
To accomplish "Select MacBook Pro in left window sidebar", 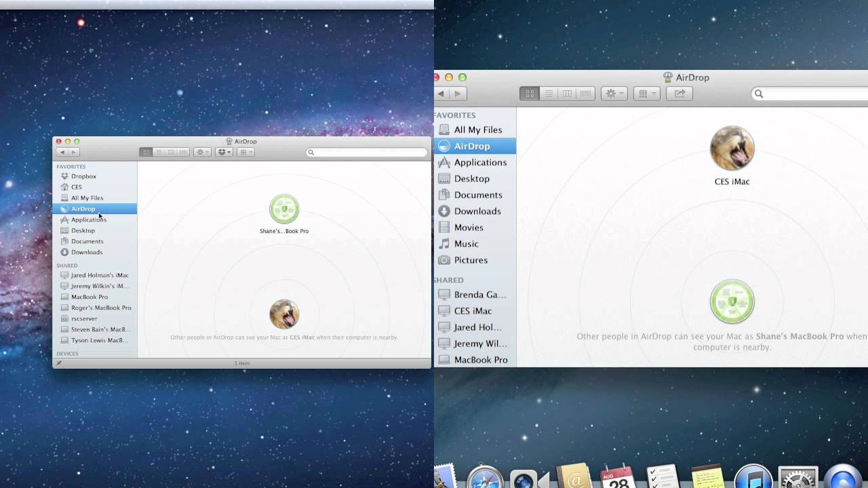I will (95, 297).
